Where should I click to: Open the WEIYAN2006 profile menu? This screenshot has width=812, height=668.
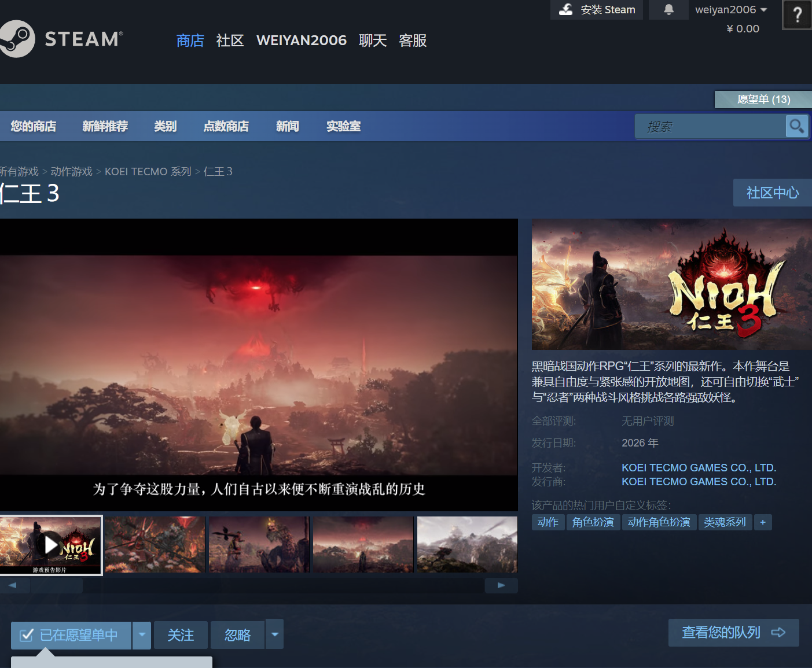302,40
